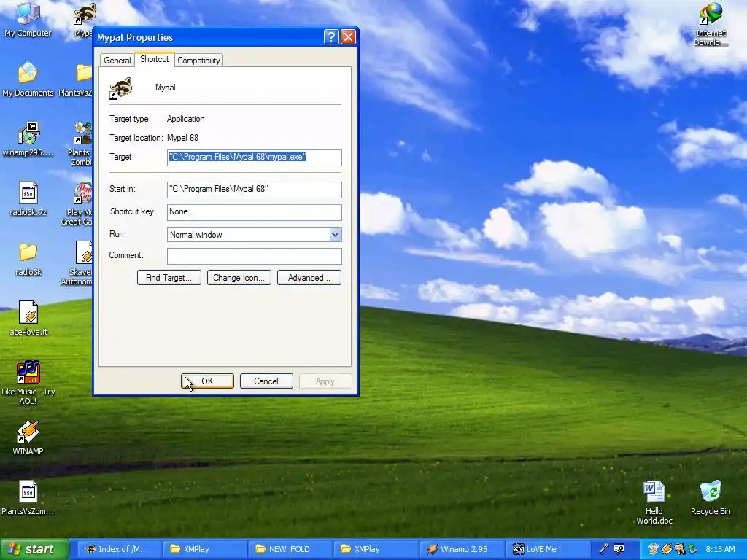Click the language bar tools icon in taskbar

[619, 549]
